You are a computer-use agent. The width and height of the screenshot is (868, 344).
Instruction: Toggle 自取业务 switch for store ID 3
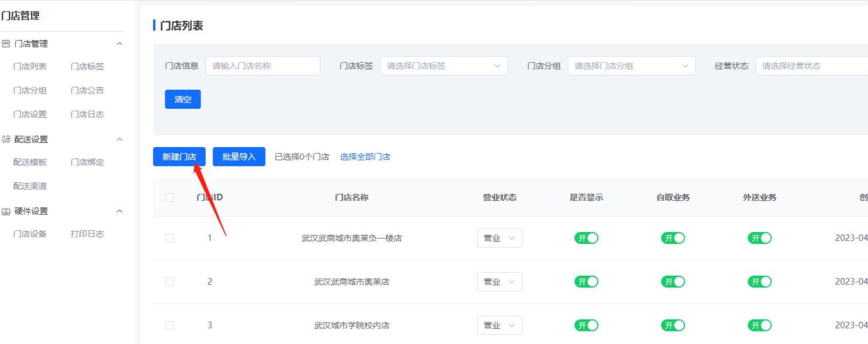pyautogui.click(x=673, y=325)
